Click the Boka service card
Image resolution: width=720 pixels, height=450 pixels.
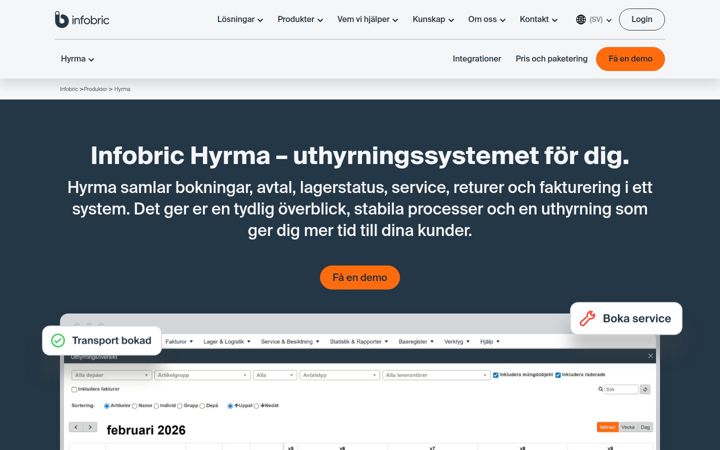coord(626,318)
